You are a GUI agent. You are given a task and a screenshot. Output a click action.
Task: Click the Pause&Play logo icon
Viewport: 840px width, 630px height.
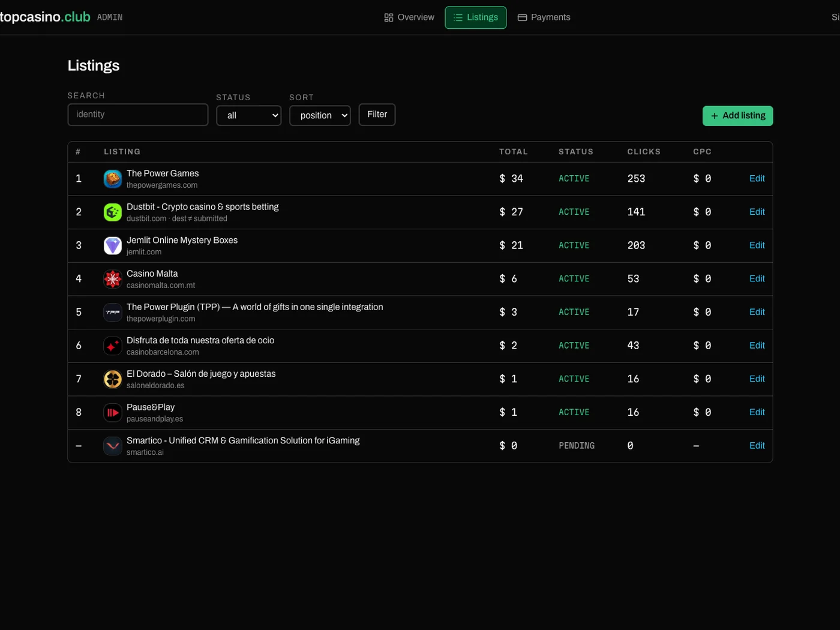pos(113,413)
